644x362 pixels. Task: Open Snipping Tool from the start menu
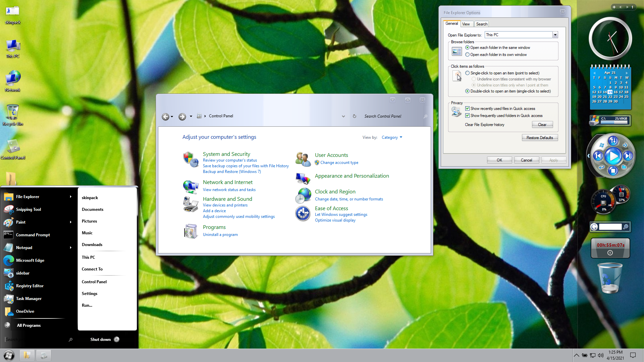[x=28, y=209]
